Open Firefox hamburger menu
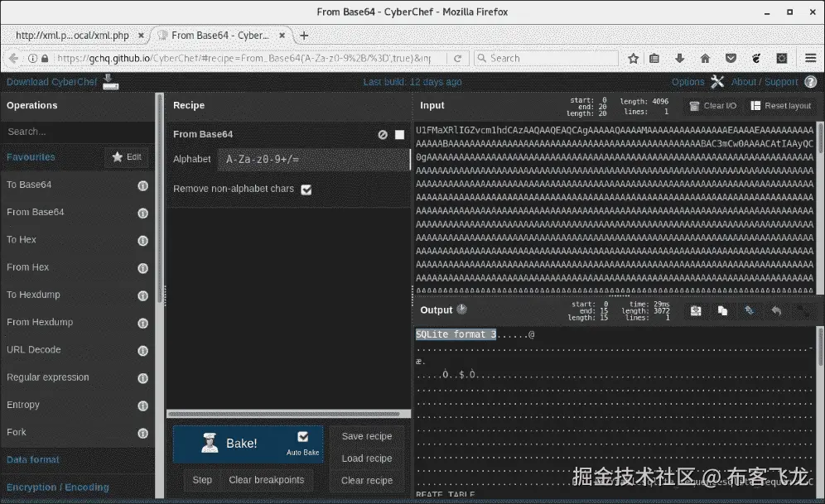Image resolution: width=825 pixels, height=504 pixels. pos(810,58)
